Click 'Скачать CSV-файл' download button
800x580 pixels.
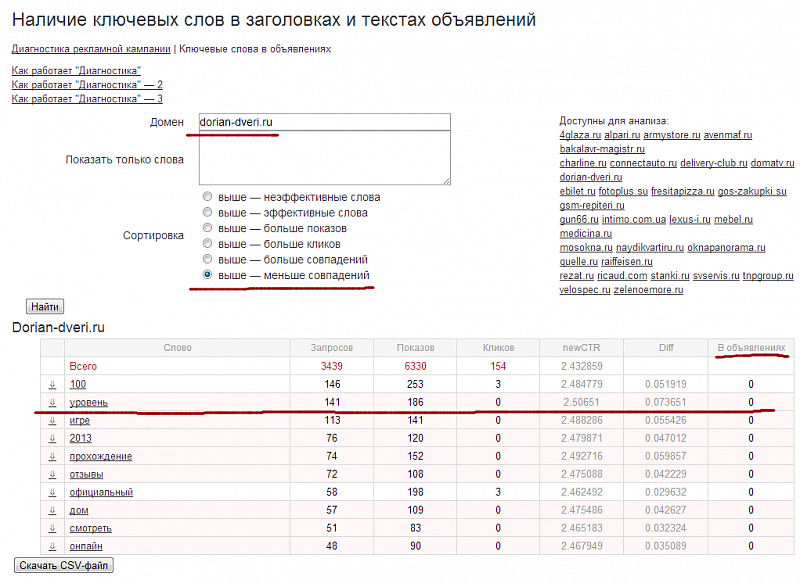click(65, 566)
